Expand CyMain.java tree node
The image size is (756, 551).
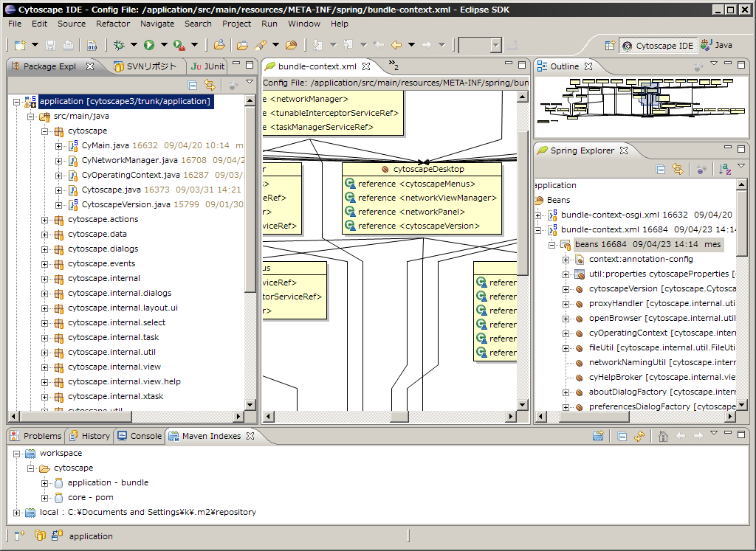(x=58, y=146)
